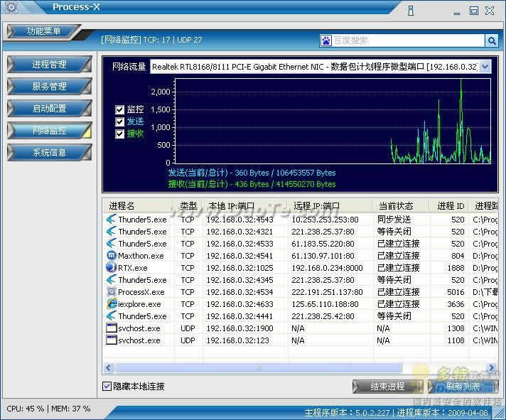Click status 同步发送 in first row

point(394,220)
